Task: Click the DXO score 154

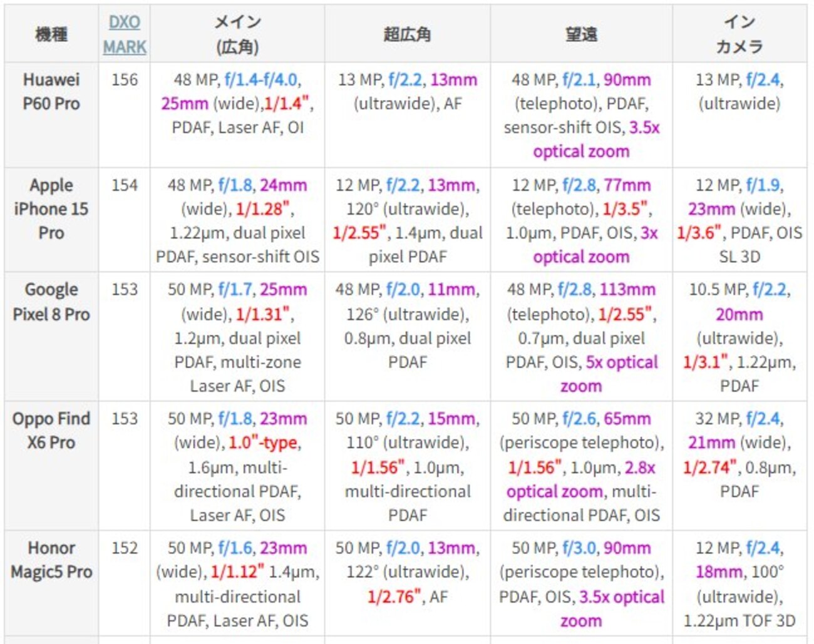Action: [x=125, y=185]
